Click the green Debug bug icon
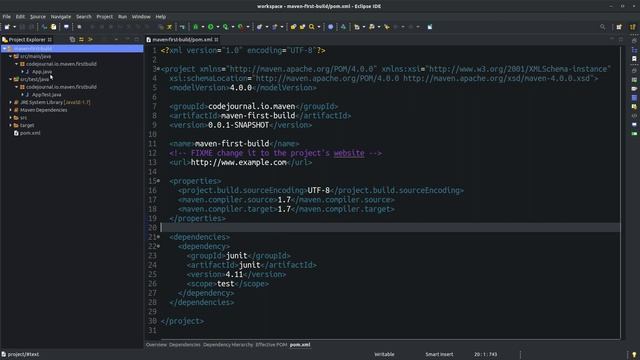The width and height of the screenshot is (640, 360). point(196,27)
